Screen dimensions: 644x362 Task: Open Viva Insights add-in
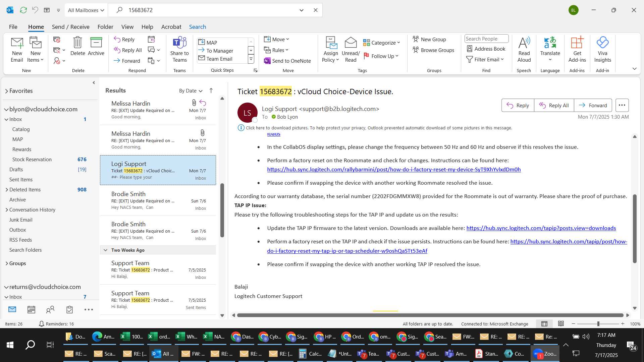tap(602, 50)
